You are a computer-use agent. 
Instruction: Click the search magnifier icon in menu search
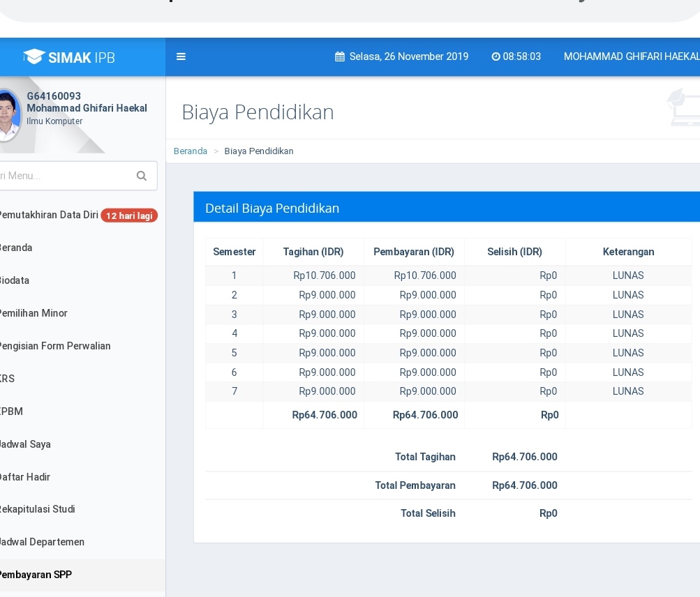142,176
